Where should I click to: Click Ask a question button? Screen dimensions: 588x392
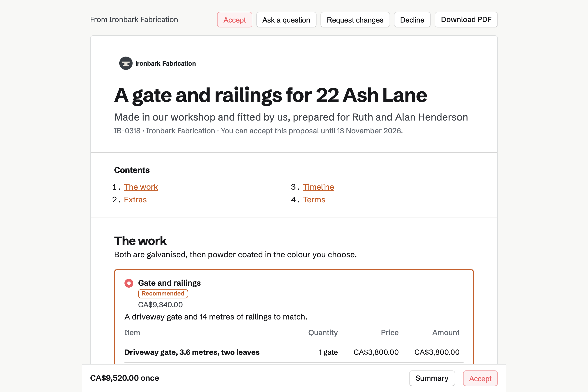pos(286,20)
